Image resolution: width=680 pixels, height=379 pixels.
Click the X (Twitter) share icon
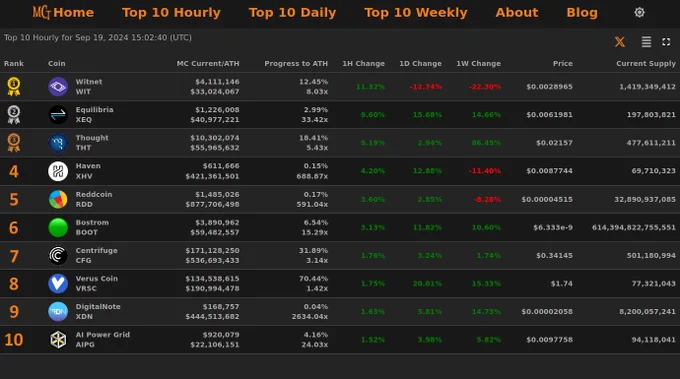[x=620, y=42]
